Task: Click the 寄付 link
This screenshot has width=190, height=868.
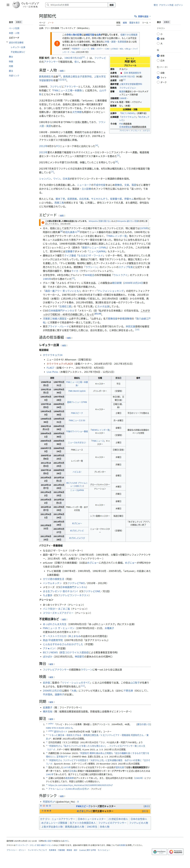Action: (x=156, y=5)
